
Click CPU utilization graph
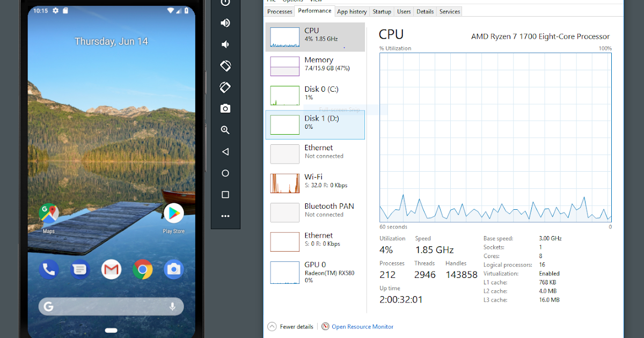(x=495, y=137)
